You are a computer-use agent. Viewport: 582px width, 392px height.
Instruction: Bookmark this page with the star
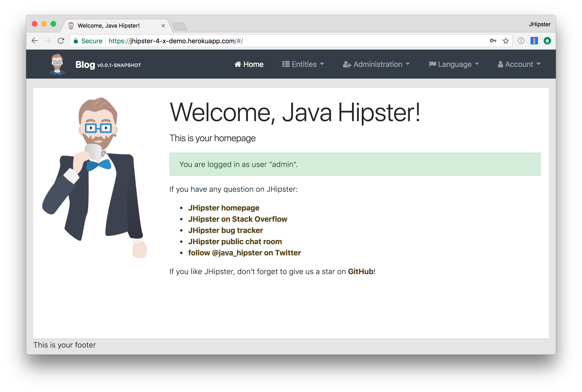(506, 41)
